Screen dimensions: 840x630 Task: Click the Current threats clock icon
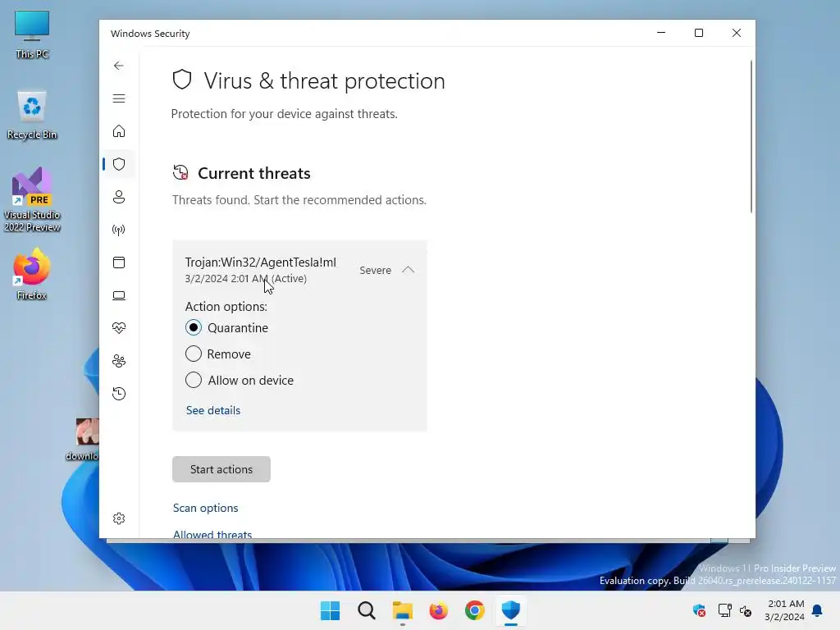click(x=180, y=172)
